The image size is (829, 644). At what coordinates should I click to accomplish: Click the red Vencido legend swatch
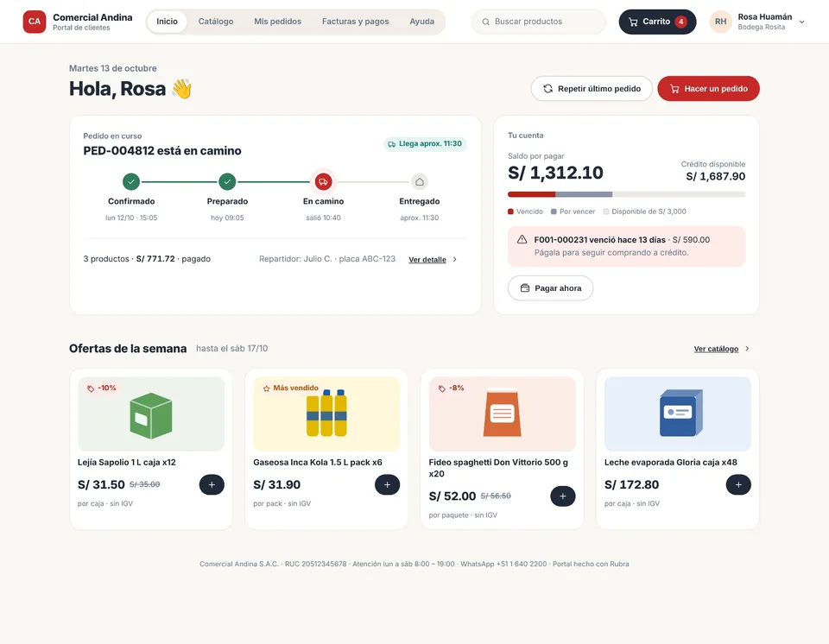[x=510, y=212]
